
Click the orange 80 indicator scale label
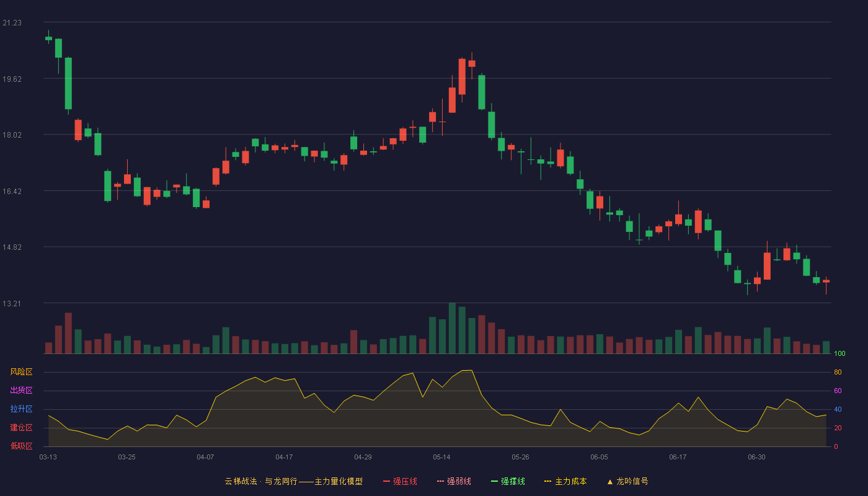pyautogui.click(x=838, y=372)
